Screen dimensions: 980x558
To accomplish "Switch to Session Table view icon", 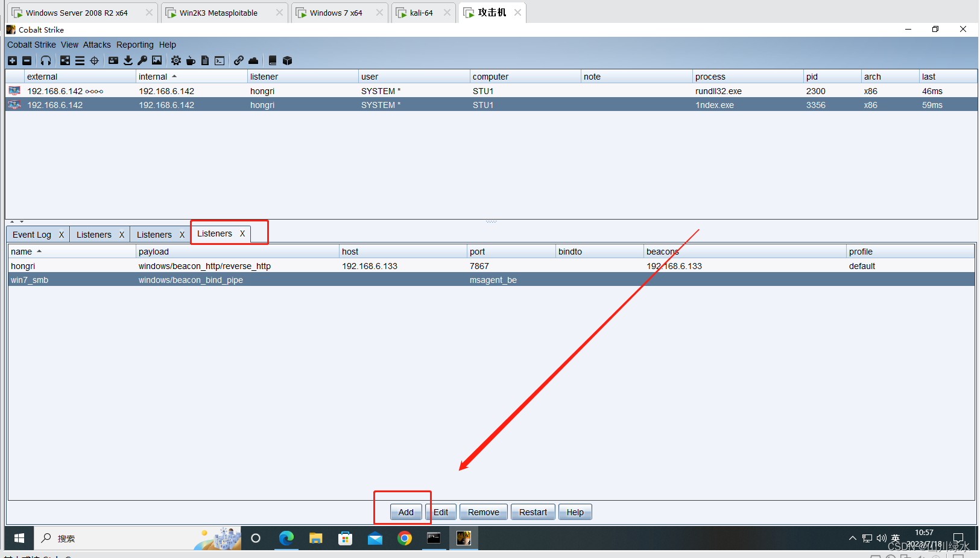I will coord(80,60).
